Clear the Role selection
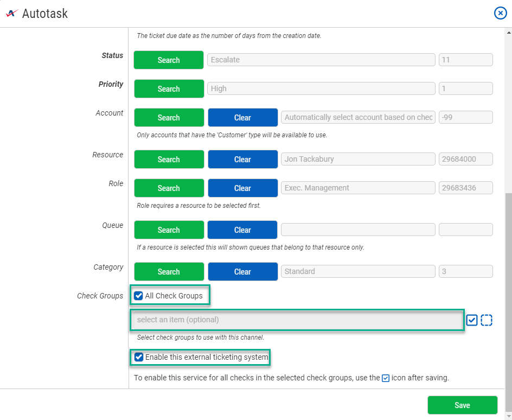Viewport: 512px width, 420px height. click(x=242, y=188)
